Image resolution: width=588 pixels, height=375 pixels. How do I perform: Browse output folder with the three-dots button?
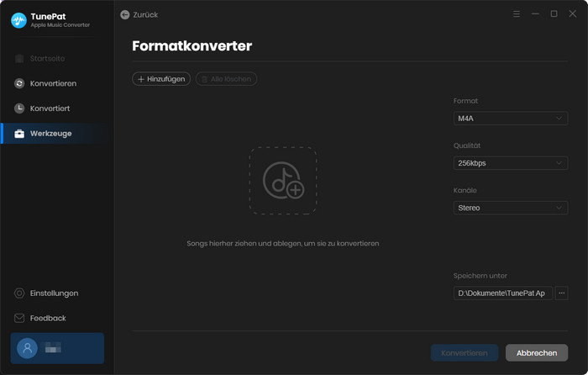(561, 293)
